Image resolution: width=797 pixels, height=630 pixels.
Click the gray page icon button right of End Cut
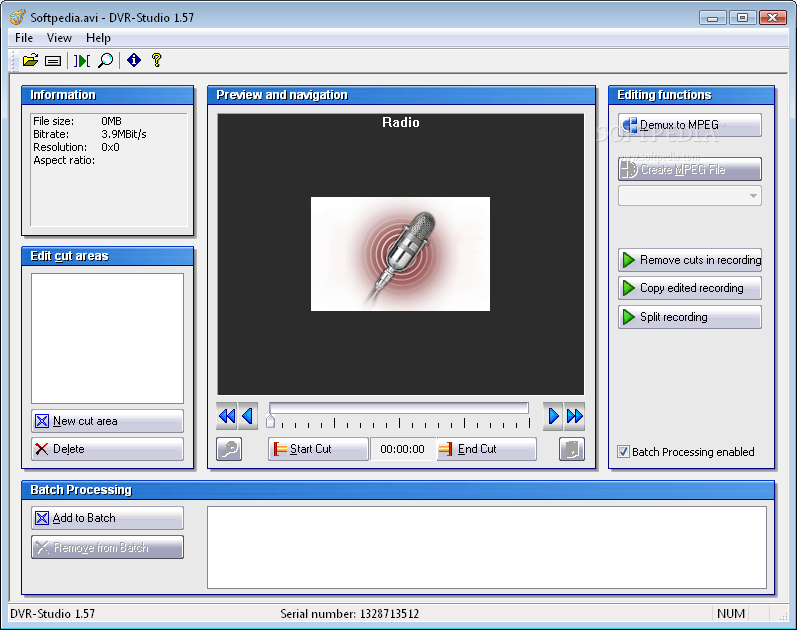(572, 449)
